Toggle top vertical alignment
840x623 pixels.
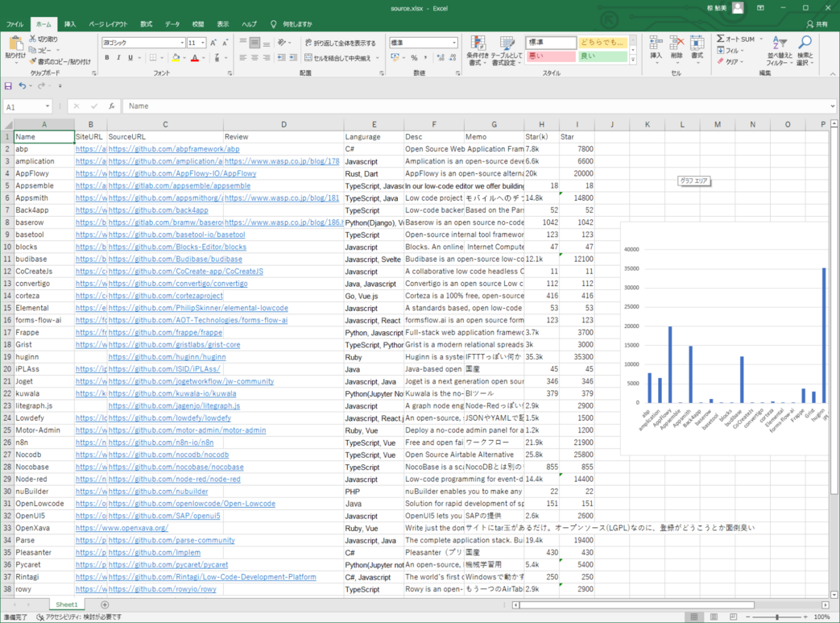[242, 43]
